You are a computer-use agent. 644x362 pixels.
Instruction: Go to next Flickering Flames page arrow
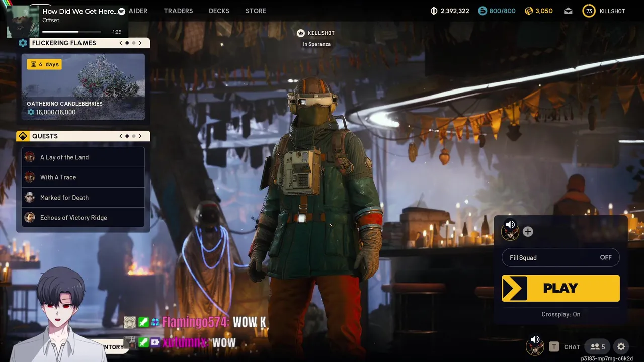click(140, 43)
